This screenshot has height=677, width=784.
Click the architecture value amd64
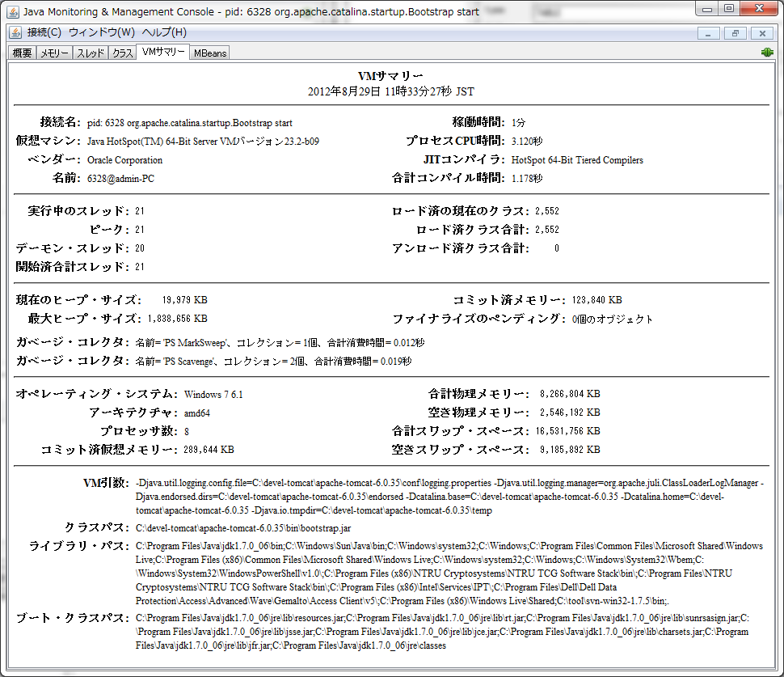[x=197, y=413]
